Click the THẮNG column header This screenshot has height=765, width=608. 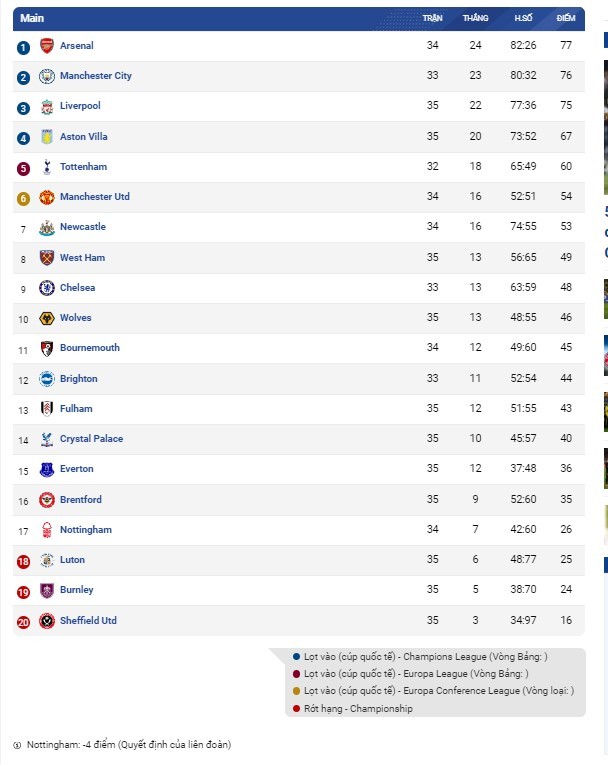475,18
